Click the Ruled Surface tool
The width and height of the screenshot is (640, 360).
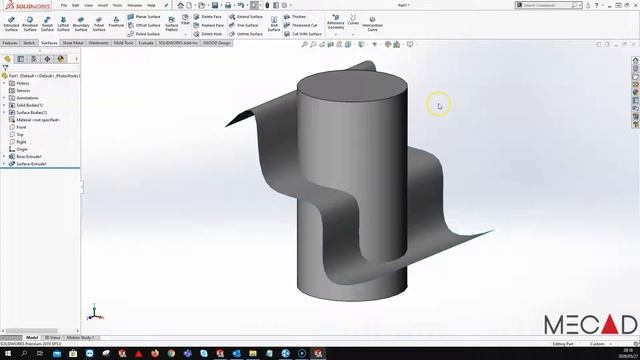(x=144, y=34)
